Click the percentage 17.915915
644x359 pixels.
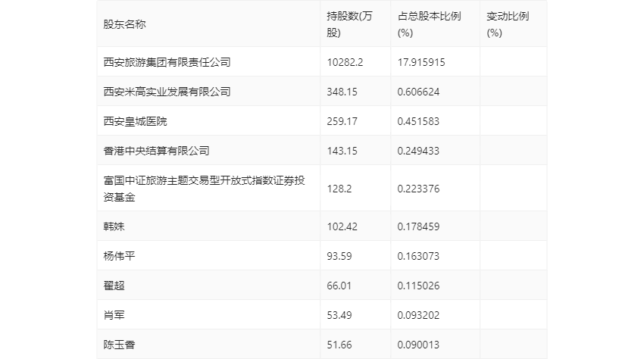[x=421, y=62]
